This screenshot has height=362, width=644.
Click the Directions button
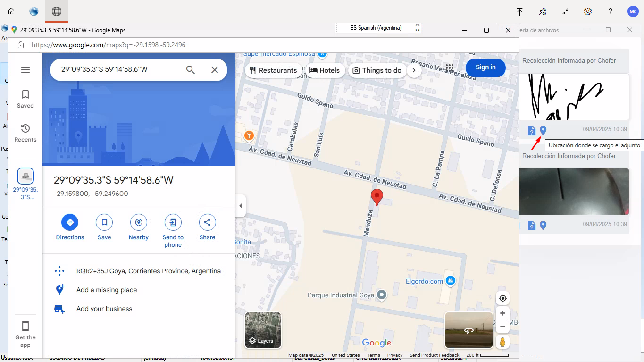point(70,227)
